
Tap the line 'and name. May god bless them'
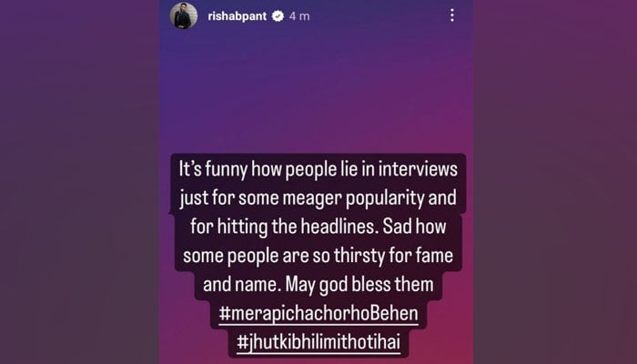318,284
